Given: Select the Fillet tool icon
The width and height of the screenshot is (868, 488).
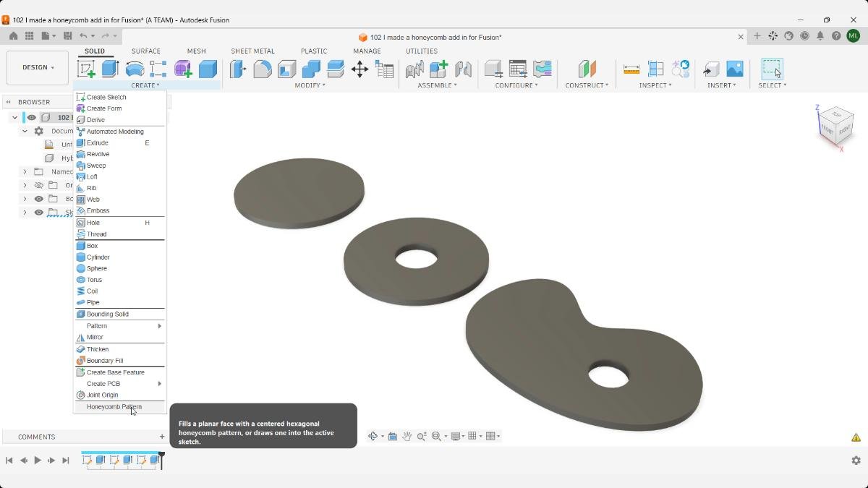Looking at the screenshot, I should coord(263,69).
